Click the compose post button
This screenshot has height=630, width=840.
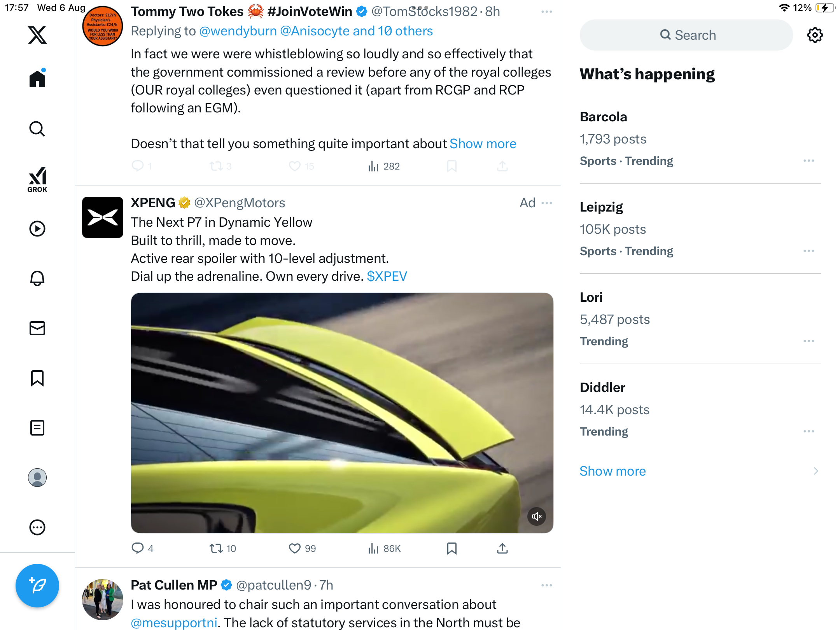(x=37, y=585)
